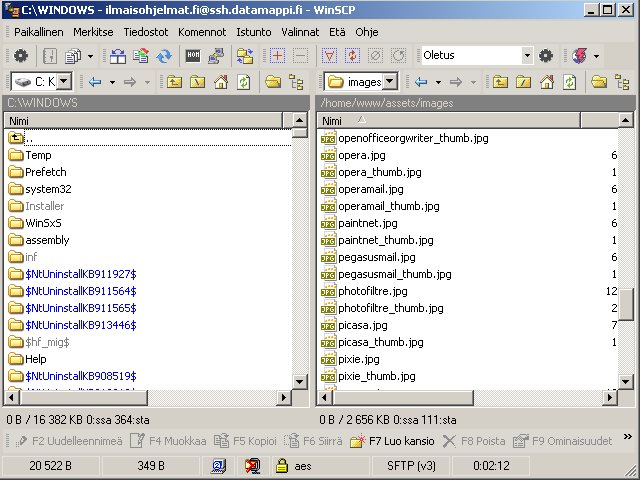The height and width of the screenshot is (480, 640).
Task: Click the Select files plus icon
Action: (278, 56)
